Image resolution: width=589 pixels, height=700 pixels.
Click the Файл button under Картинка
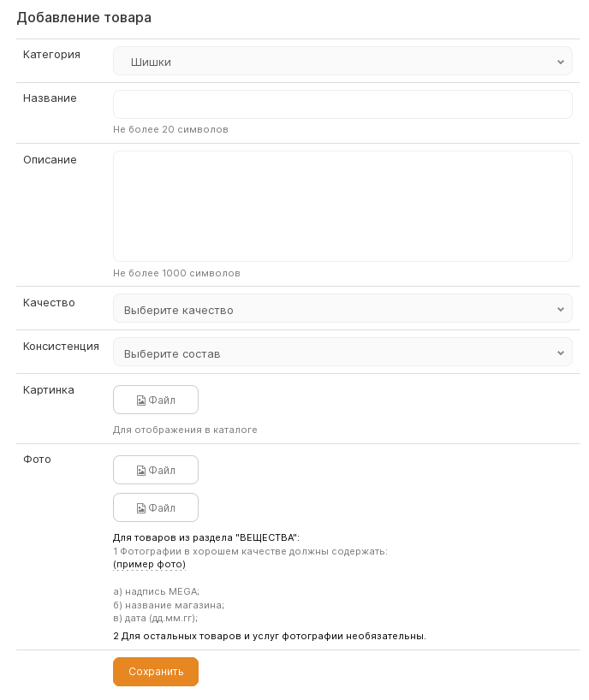155,400
